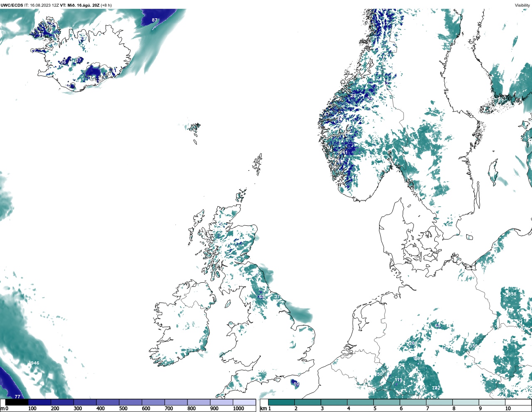Click the "77" value at the bottom-left corner
The height and width of the screenshot is (412, 532).
17,397
